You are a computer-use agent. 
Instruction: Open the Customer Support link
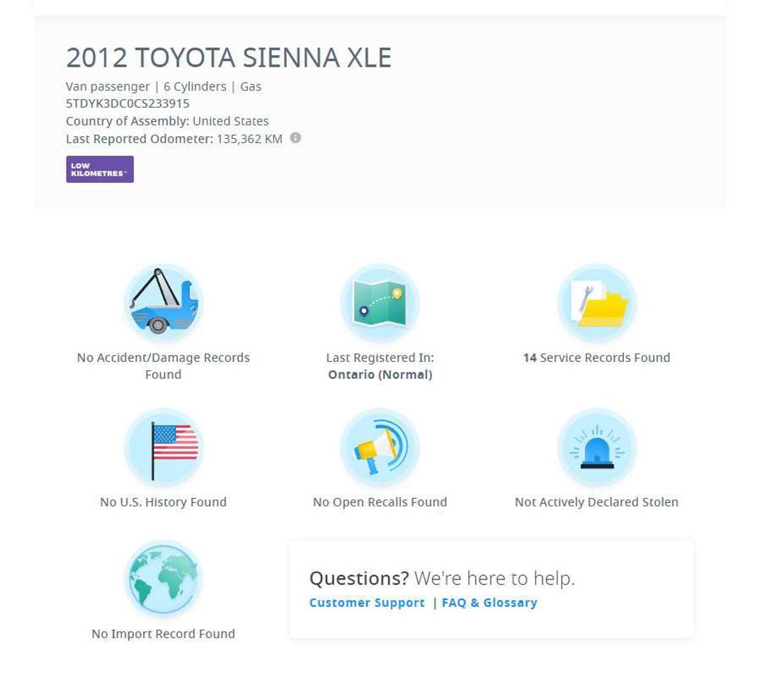pyautogui.click(x=367, y=603)
